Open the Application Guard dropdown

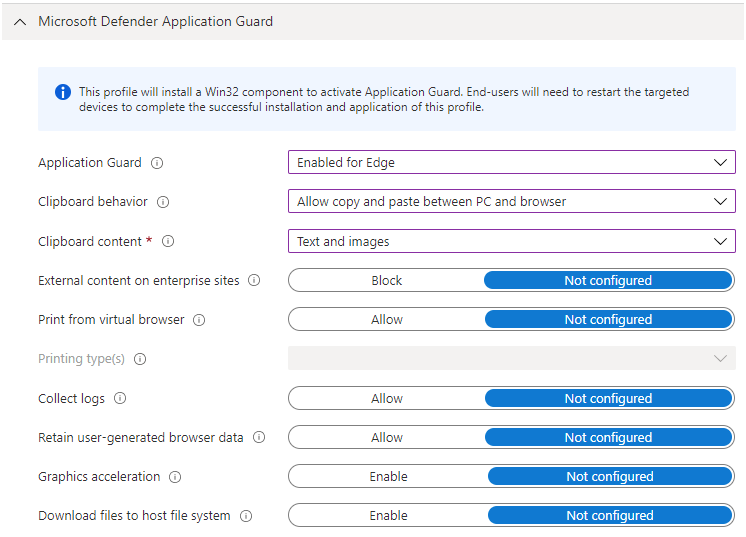(x=511, y=163)
